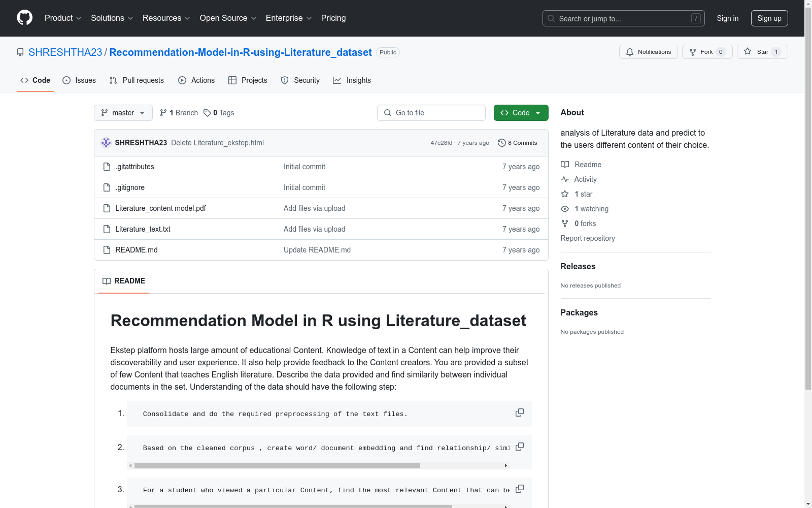Open the Projects tab
The height and width of the screenshot is (508, 812).
pyautogui.click(x=248, y=80)
